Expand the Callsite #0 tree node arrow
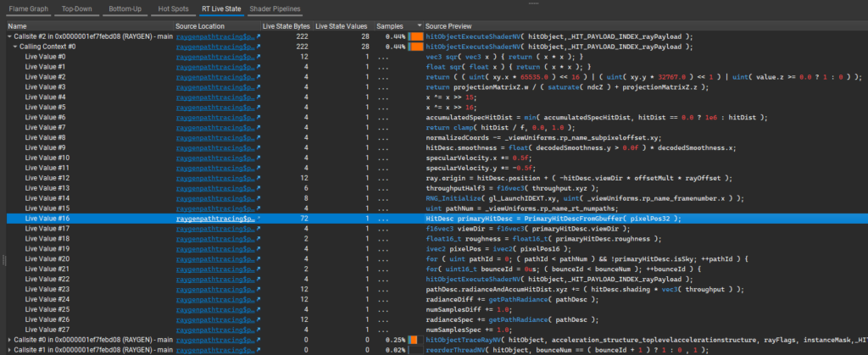This screenshot has height=355, width=868. (9, 340)
